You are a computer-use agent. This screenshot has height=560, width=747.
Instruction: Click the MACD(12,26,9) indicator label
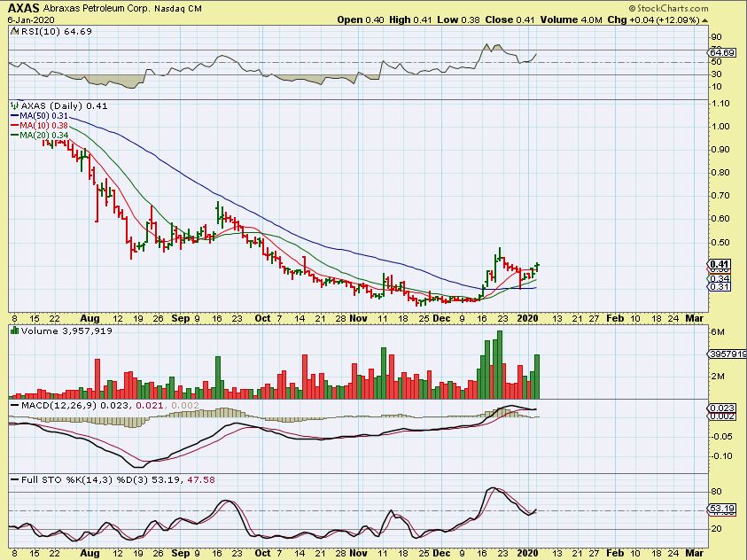point(59,405)
